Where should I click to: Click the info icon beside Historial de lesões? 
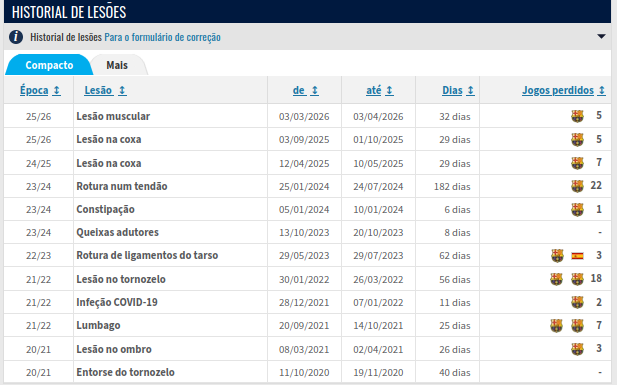[16, 37]
